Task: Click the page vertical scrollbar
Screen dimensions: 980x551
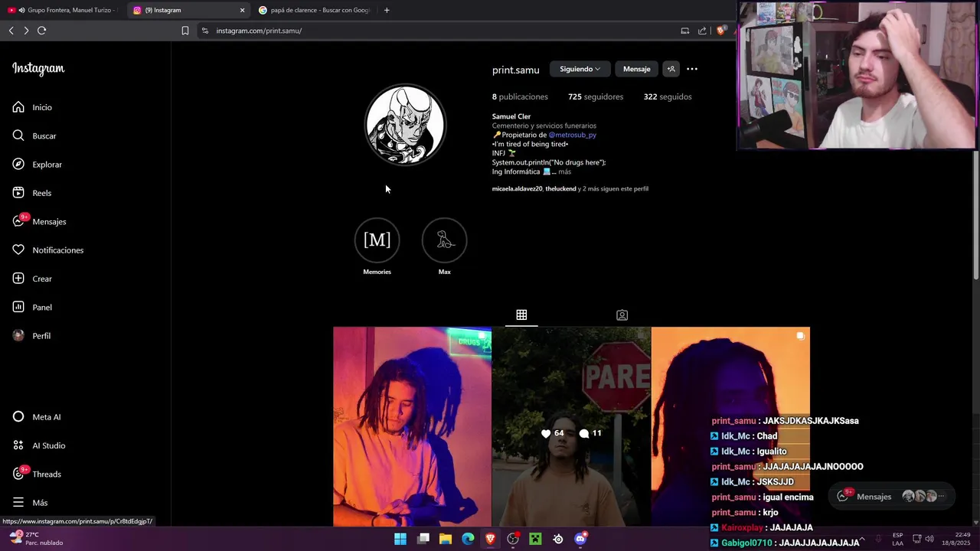Action: 975,214
